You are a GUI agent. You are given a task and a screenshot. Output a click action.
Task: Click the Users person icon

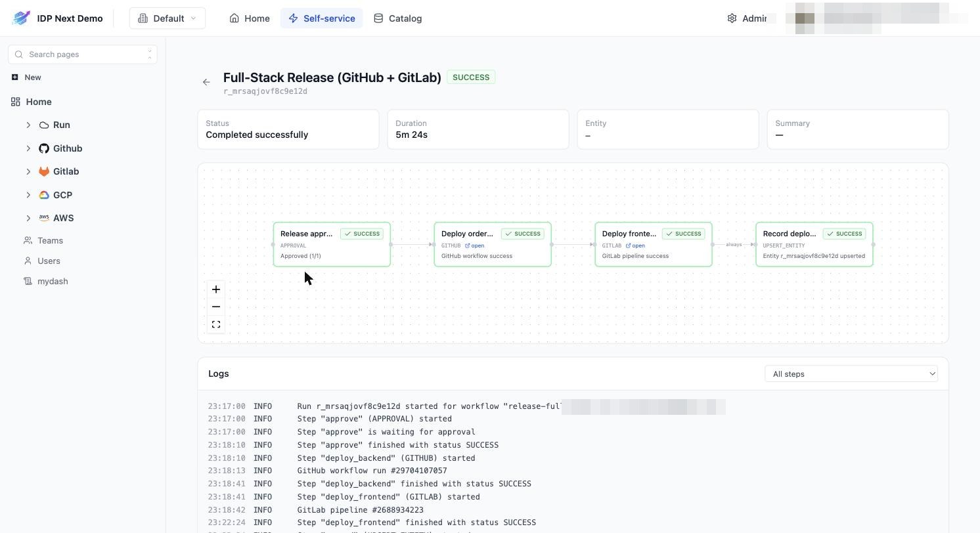(28, 261)
